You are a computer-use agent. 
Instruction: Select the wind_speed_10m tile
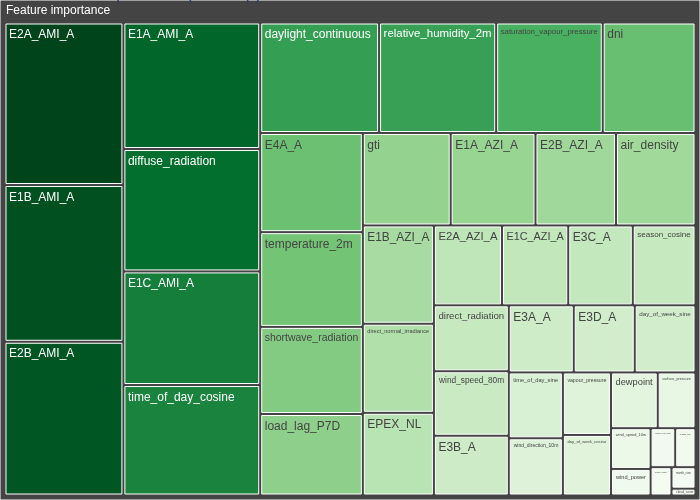pos(631,448)
